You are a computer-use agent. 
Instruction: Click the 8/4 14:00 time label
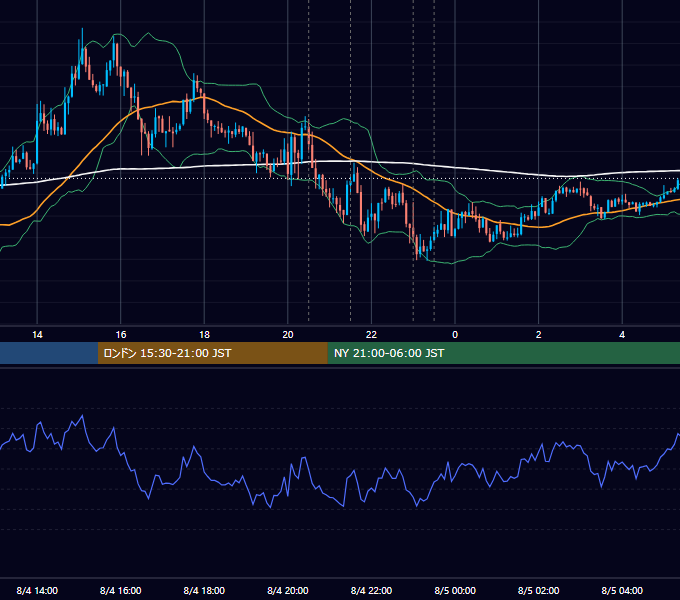coord(37,590)
